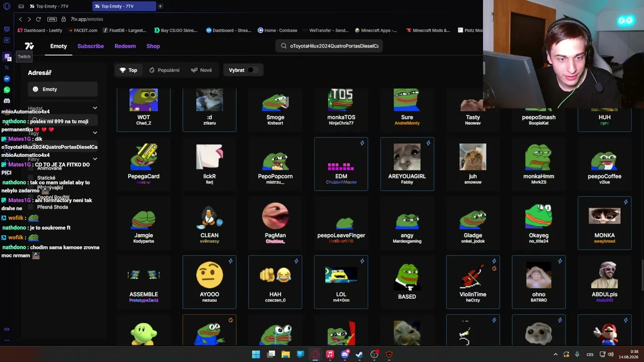Open the Minecraft Apps bookmark
Image resolution: width=644 pixels, height=362 pixels.
pyautogui.click(x=376, y=30)
